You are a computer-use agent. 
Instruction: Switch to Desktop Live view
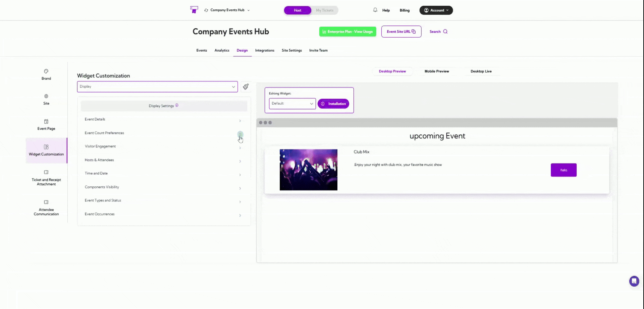[x=481, y=71]
